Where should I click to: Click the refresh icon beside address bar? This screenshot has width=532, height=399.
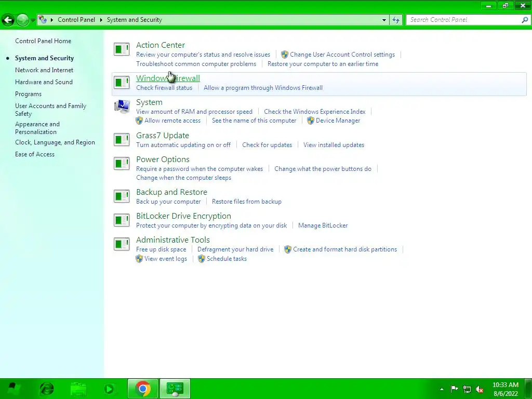(x=396, y=20)
